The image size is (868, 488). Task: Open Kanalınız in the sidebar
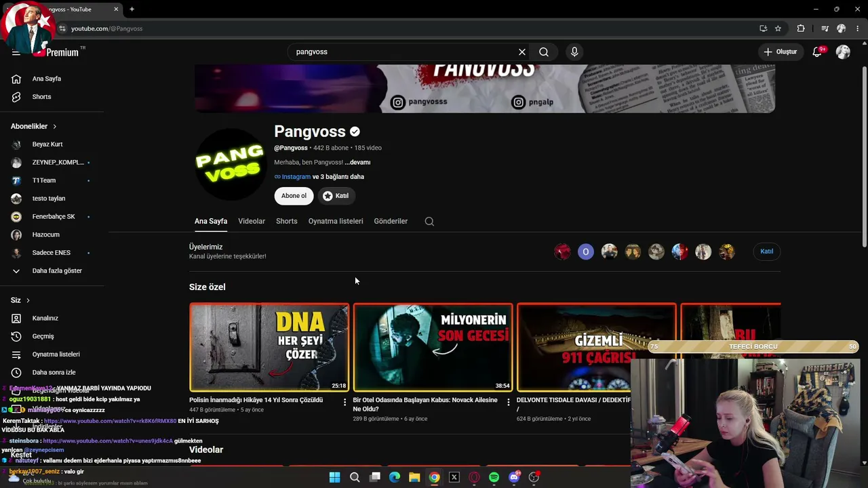pos(45,318)
